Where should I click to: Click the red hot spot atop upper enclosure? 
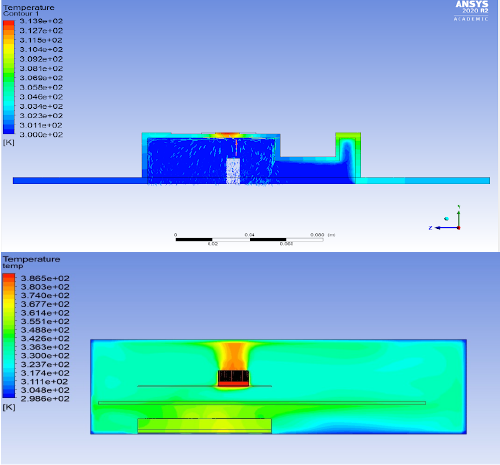(x=227, y=135)
